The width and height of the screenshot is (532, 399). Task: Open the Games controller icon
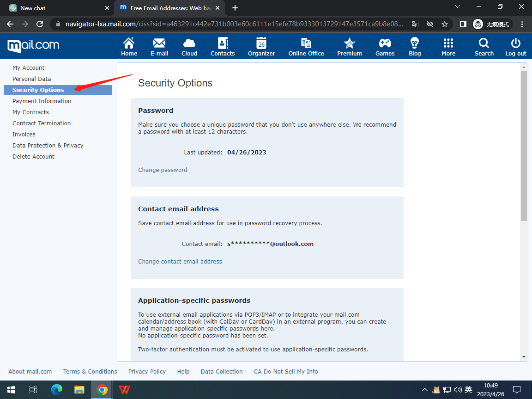tap(385, 44)
